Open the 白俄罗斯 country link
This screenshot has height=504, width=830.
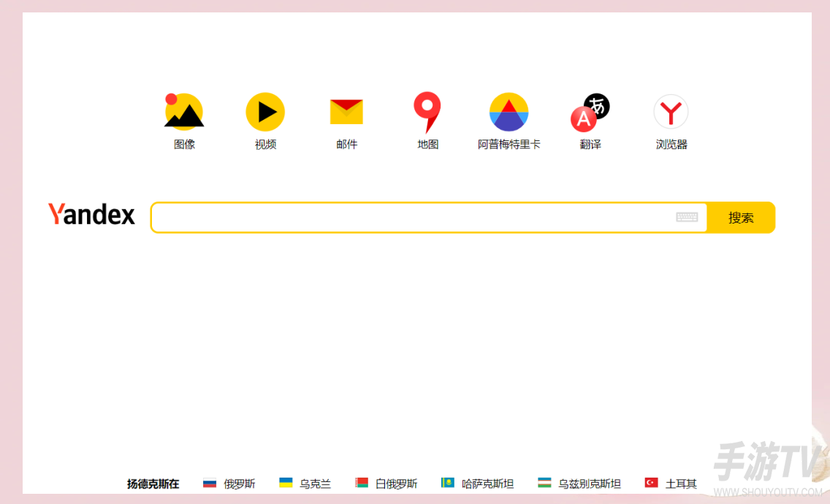[x=397, y=484]
